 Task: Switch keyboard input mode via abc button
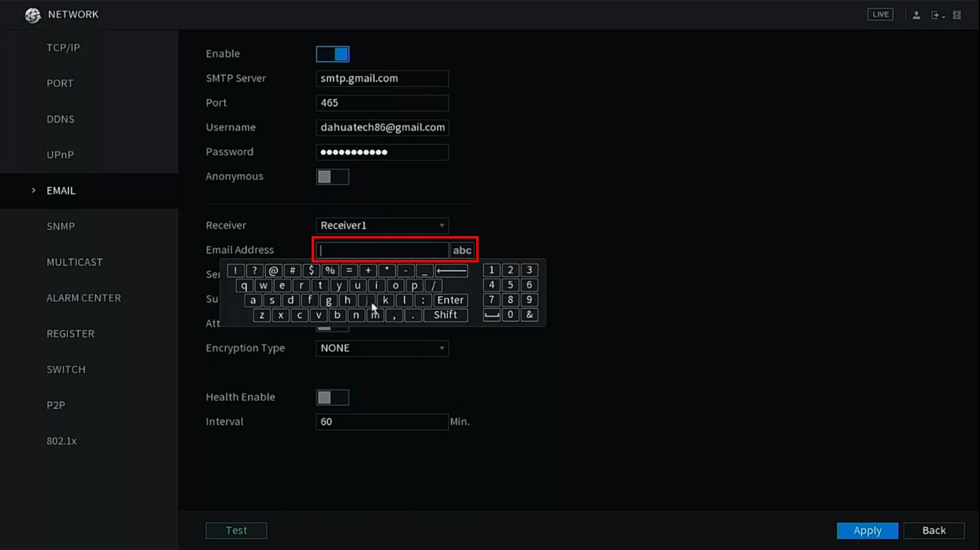pos(462,250)
